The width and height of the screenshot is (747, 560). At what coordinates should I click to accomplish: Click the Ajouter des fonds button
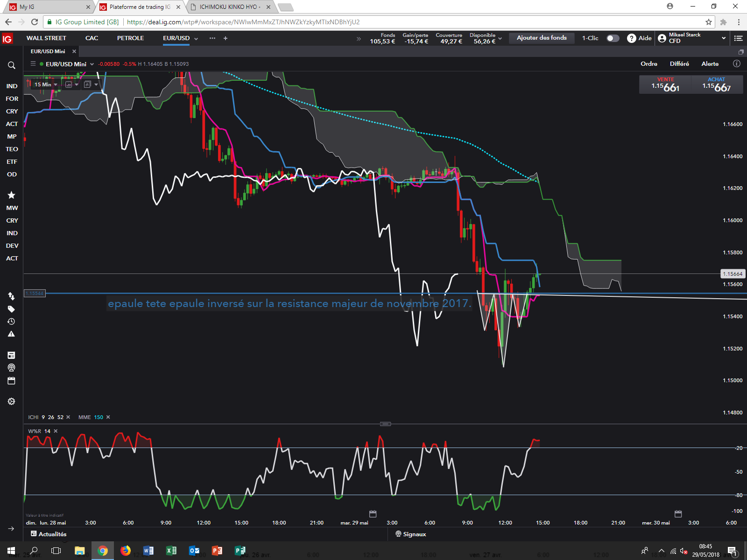542,38
